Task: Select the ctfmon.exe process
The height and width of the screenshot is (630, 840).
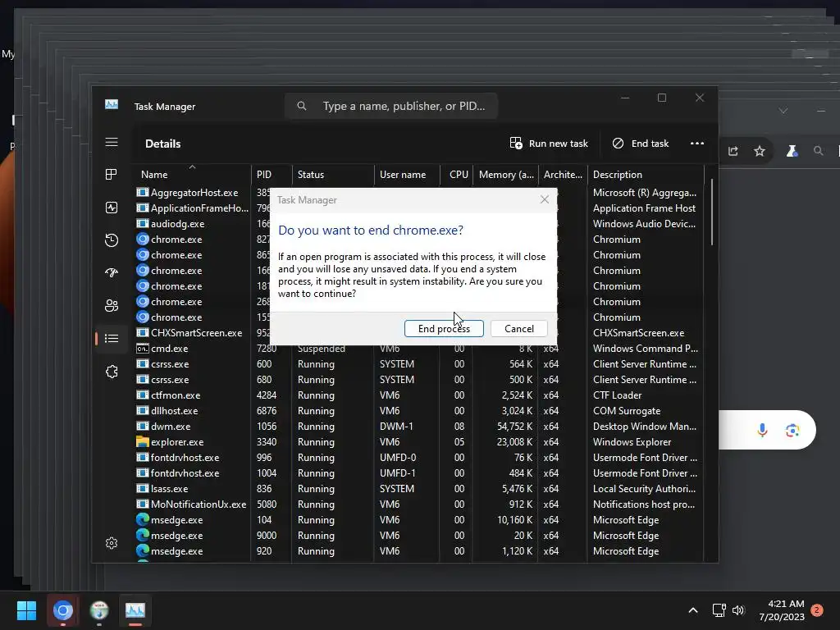Action: tap(418, 395)
